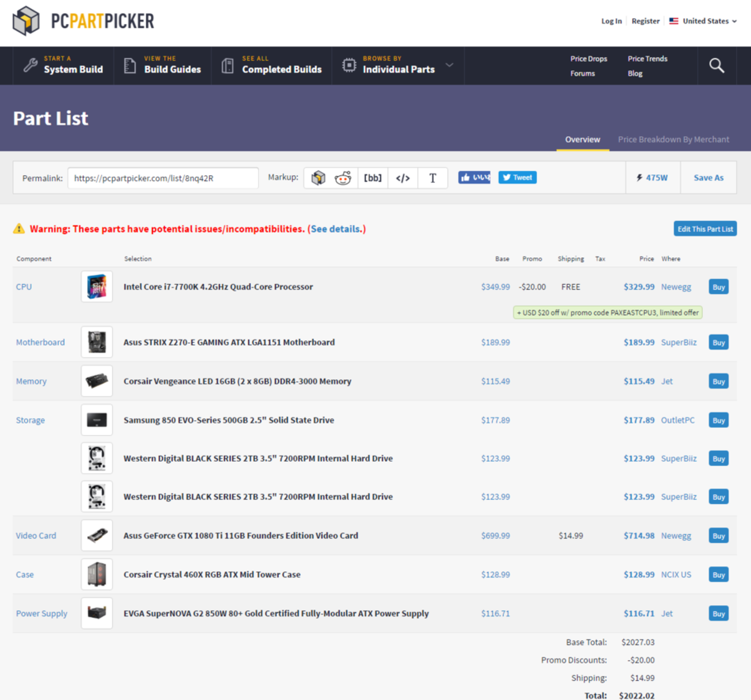751x700 pixels.
Task: Open Intel Core i7-7700K product name
Action: tap(218, 287)
